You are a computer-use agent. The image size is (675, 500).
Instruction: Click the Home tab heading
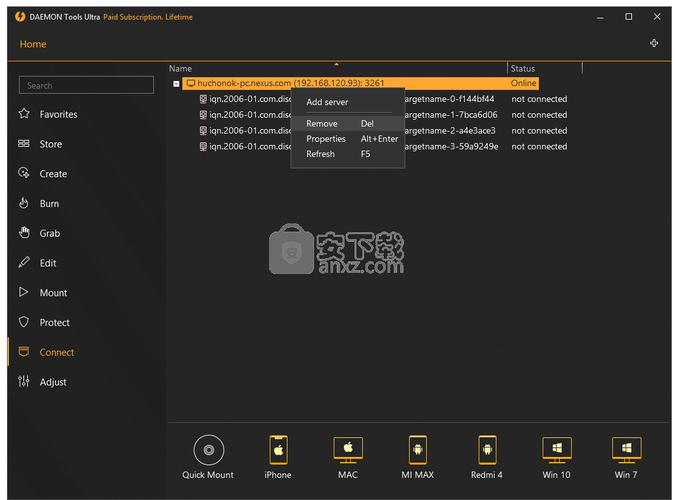[x=33, y=44]
